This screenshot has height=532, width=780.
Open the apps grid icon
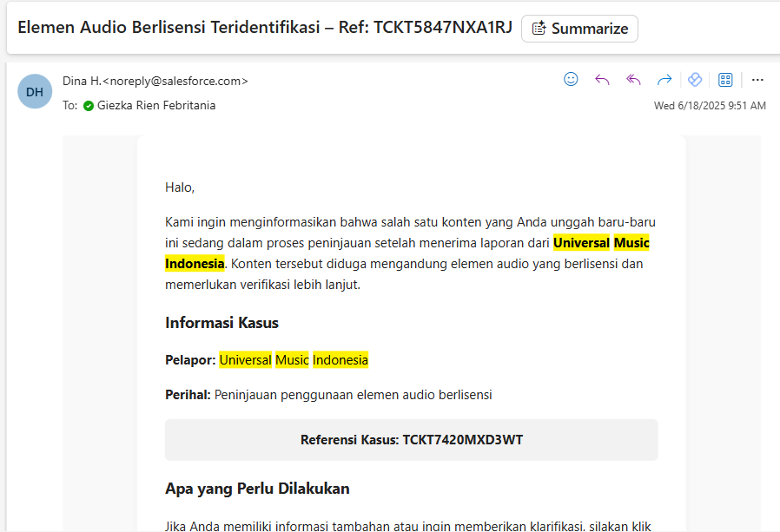[725, 80]
